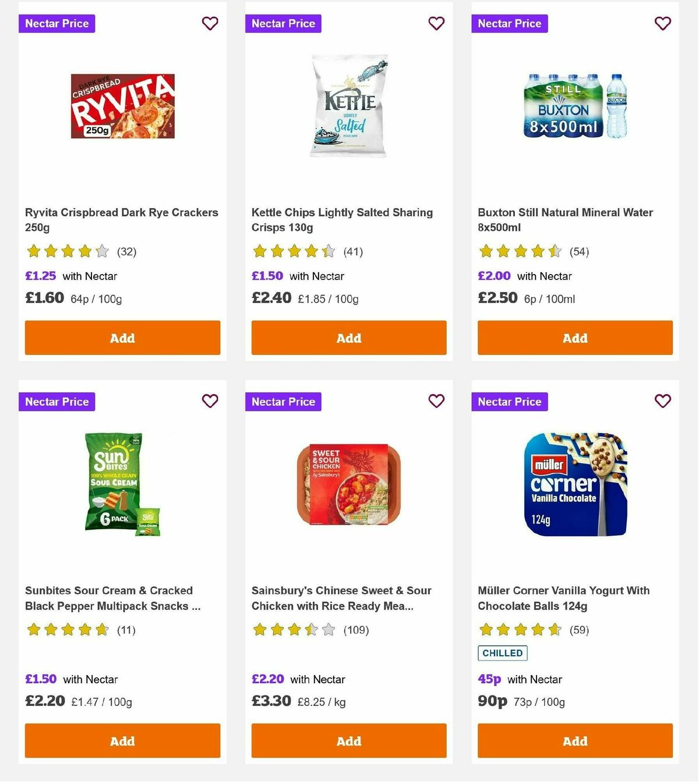Add Ryvita Crispbread to basket
This screenshot has width=699, height=784.
[x=122, y=337]
